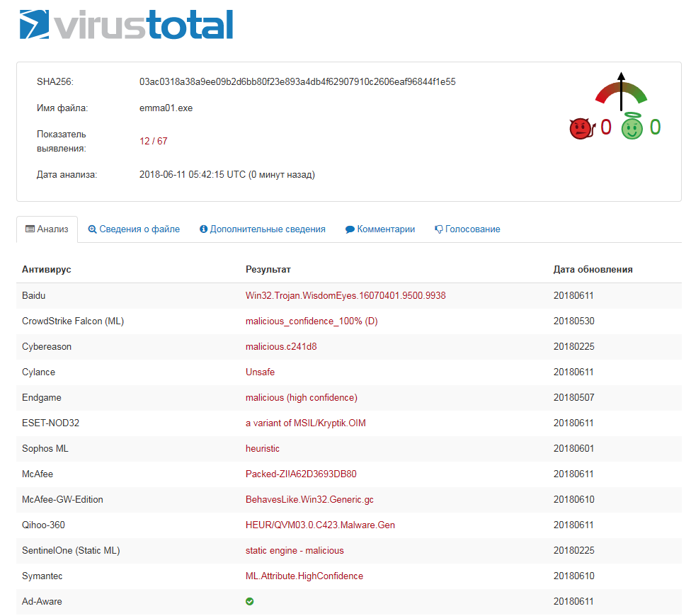This screenshot has height=616, width=691.
Task: Select CrowdStrike Falcon (ML) row name
Action: [73, 321]
